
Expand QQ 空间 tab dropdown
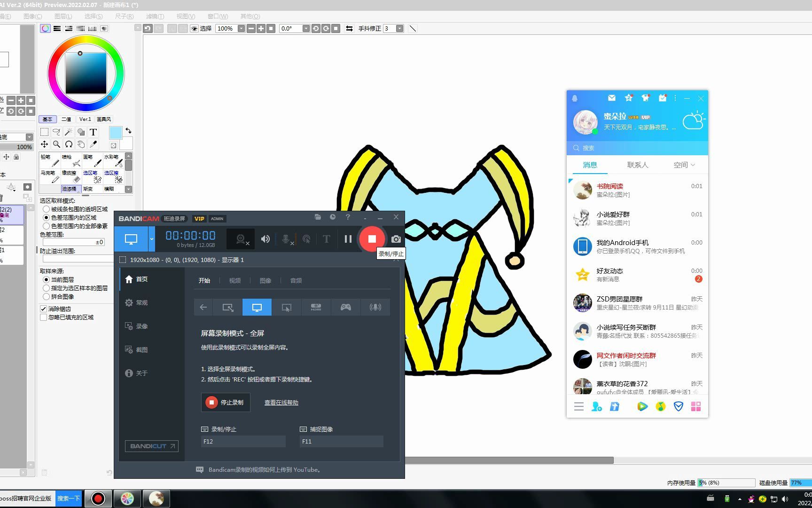click(693, 165)
